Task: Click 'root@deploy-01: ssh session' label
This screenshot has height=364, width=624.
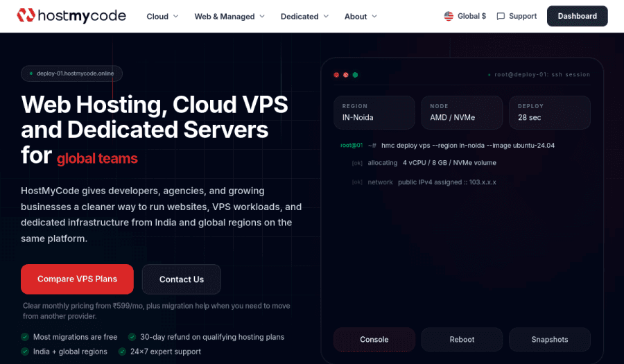Action: [x=542, y=74]
